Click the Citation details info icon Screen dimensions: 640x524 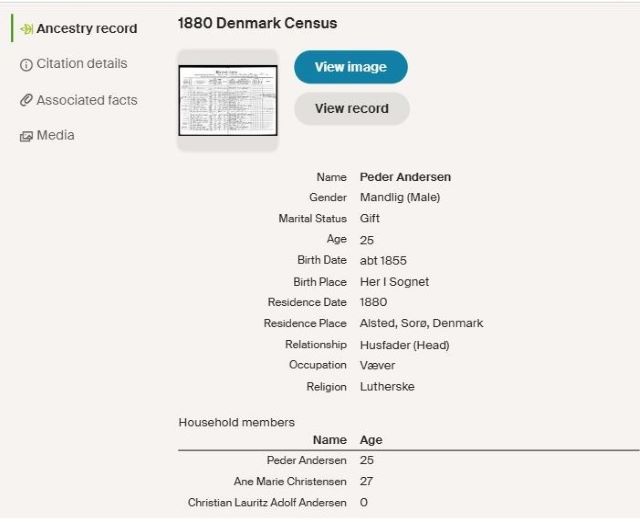click(x=26, y=65)
